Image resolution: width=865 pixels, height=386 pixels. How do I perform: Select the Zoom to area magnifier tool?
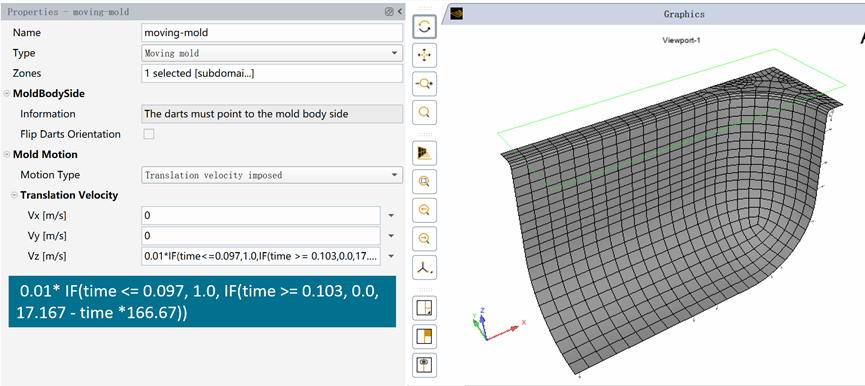pos(424,112)
